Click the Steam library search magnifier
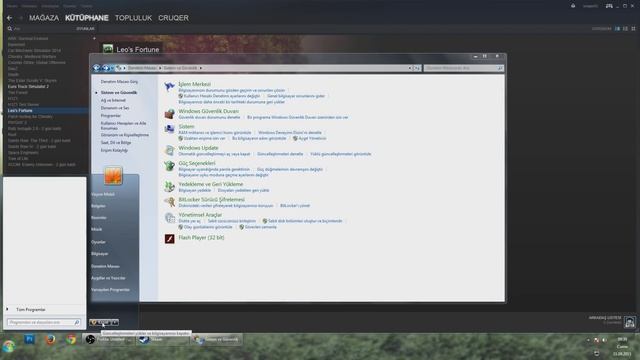Viewport: 640px width, 360px height. (x=10, y=29)
